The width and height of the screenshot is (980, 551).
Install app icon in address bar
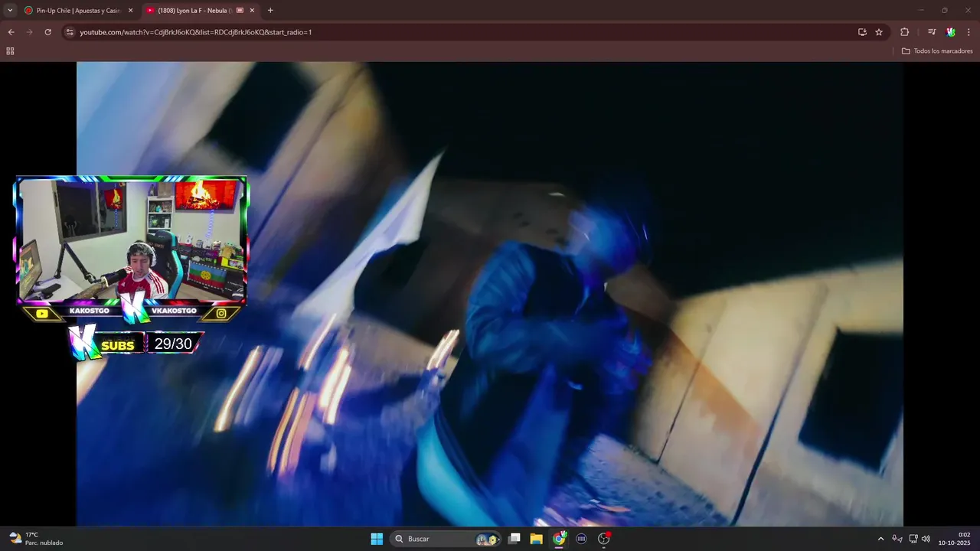(x=862, y=32)
